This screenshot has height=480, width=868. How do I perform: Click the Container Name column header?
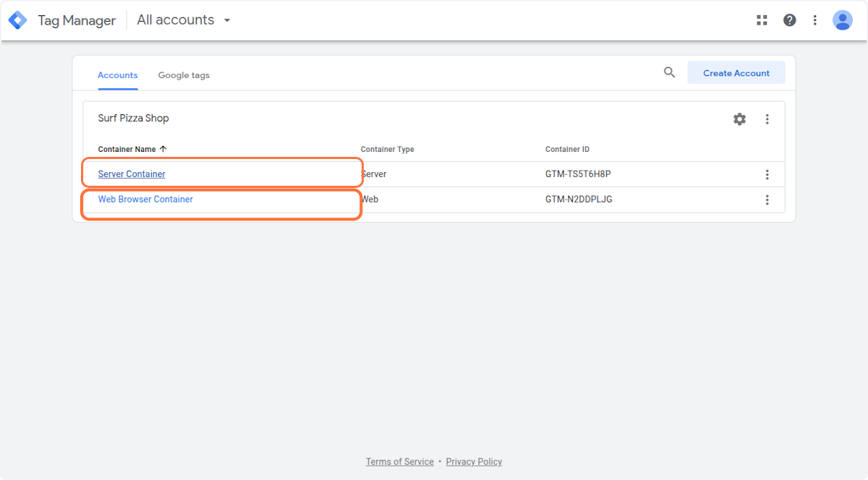point(127,149)
